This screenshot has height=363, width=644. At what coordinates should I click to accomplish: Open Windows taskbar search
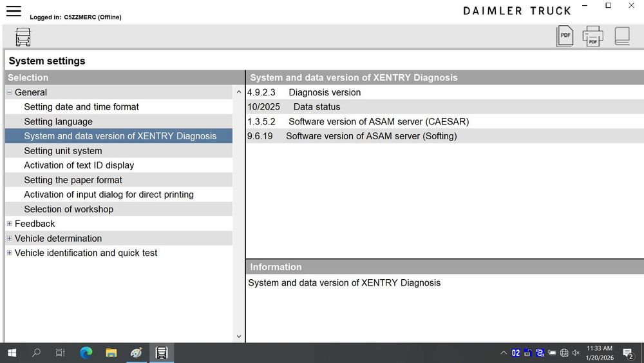click(36, 353)
